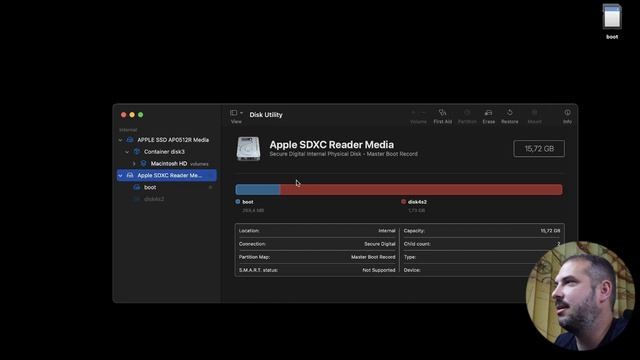640x360 pixels.
Task: Click the remove volume minus icon
Action: click(x=423, y=113)
